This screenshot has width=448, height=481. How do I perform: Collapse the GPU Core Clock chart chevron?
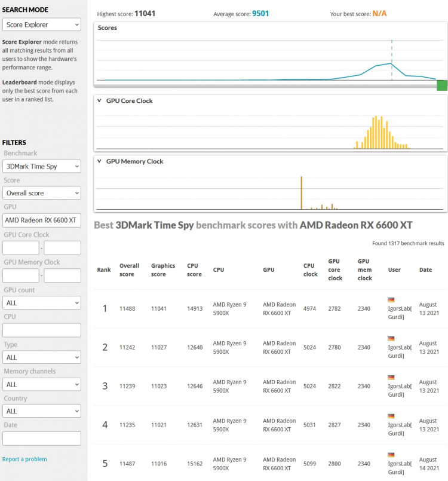[99, 100]
